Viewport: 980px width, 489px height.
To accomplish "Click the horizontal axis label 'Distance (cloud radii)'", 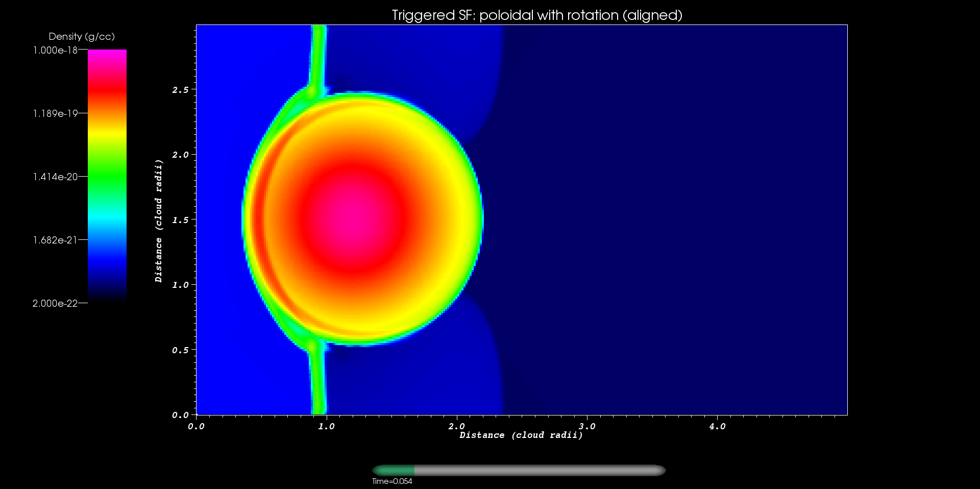I will point(521,435).
